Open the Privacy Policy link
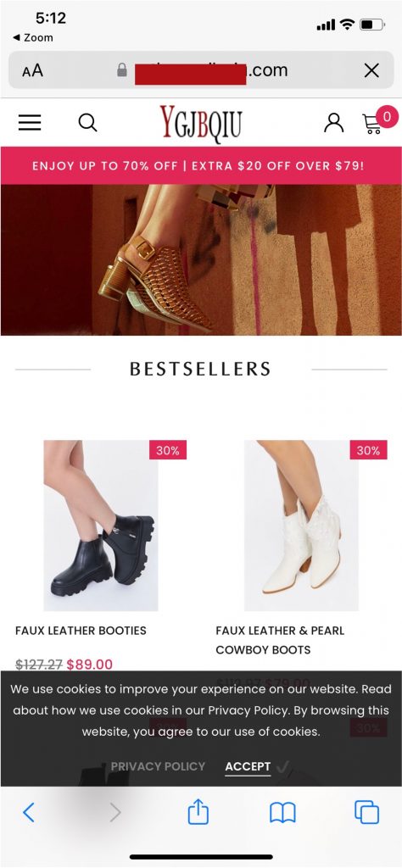 pos(158,766)
